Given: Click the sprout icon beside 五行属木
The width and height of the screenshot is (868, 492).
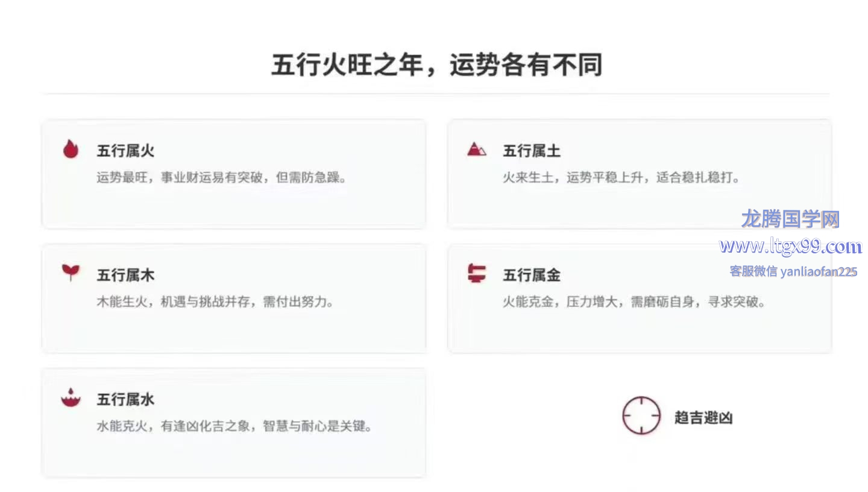Looking at the screenshot, I should [71, 273].
